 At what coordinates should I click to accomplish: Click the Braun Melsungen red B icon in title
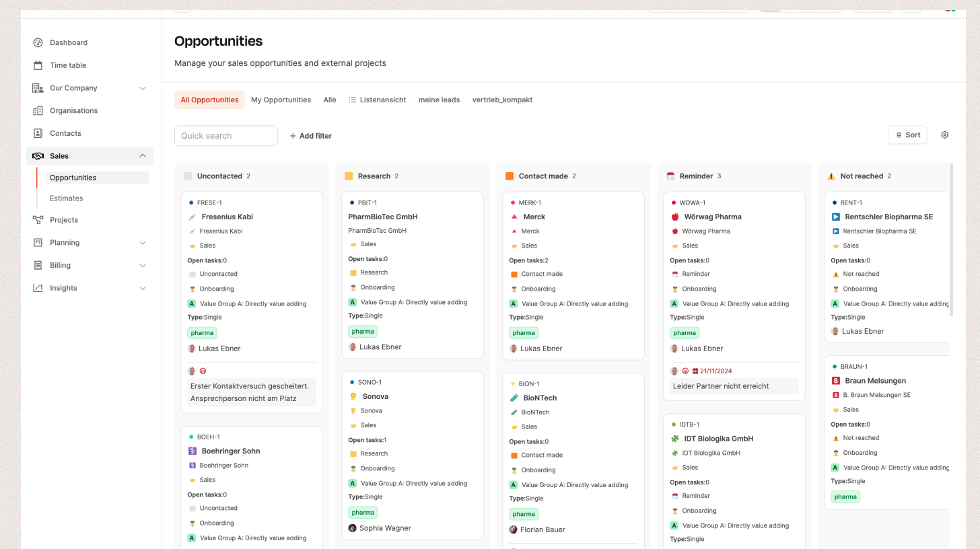836,381
